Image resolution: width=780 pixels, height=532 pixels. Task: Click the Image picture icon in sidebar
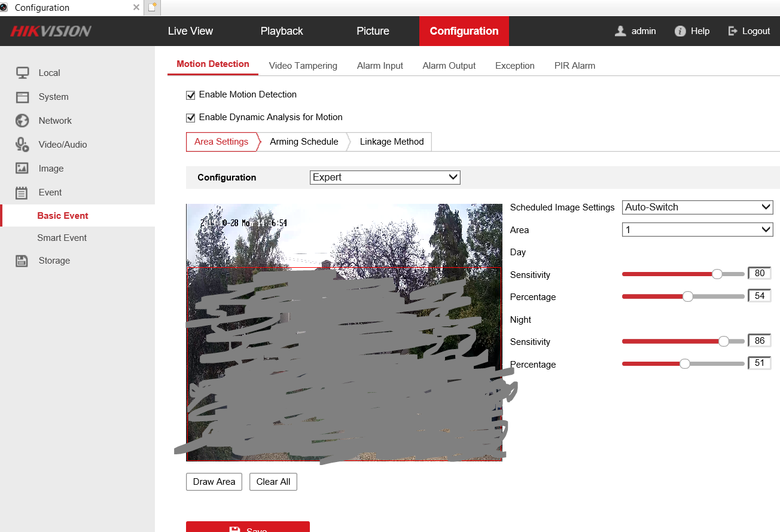[22, 169]
